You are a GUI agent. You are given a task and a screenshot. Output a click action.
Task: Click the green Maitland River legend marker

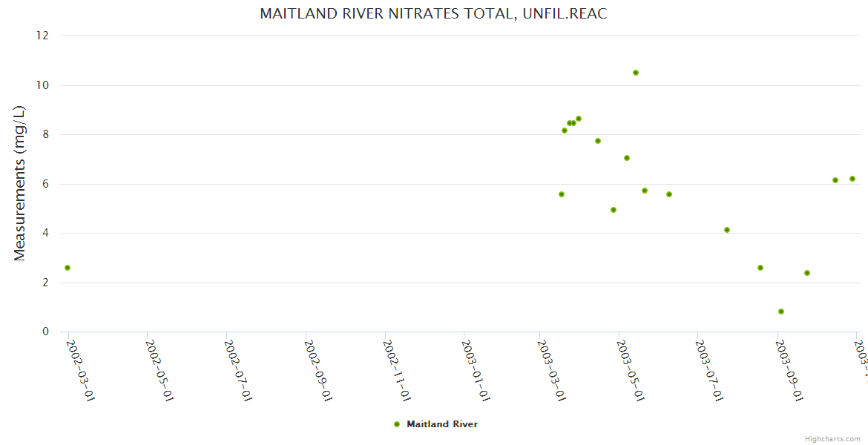[396, 424]
